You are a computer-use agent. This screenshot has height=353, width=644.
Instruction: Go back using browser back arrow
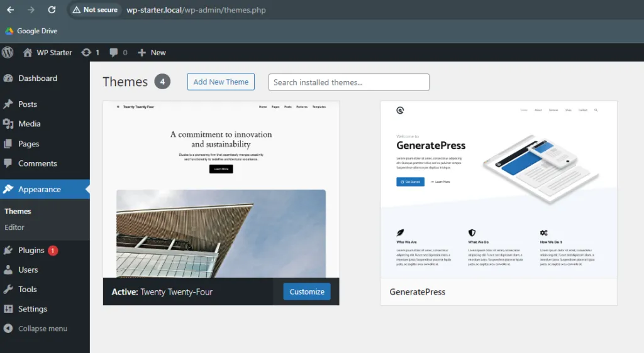(10, 10)
